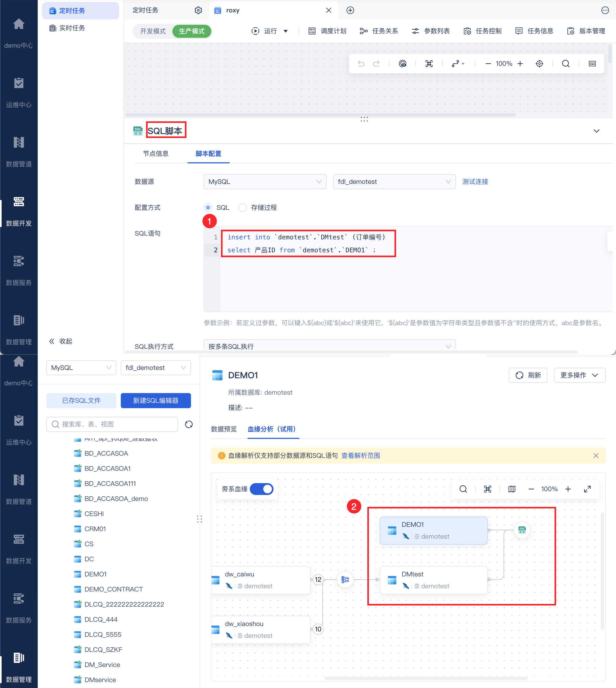Open the fdl_demotest datasource dropdown in script config
The image size is (616, 688).
(394, 182)
